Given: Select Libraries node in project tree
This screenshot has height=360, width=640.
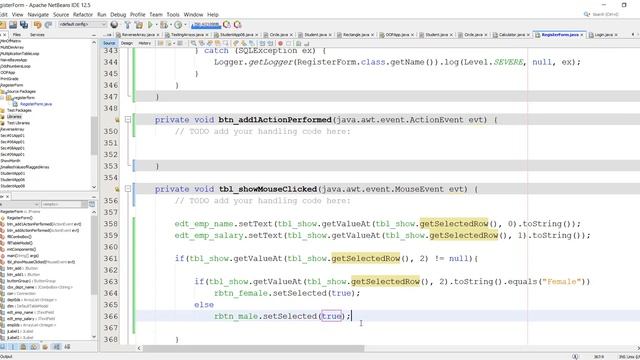Looking at the screenshot, I should (14, 117).
